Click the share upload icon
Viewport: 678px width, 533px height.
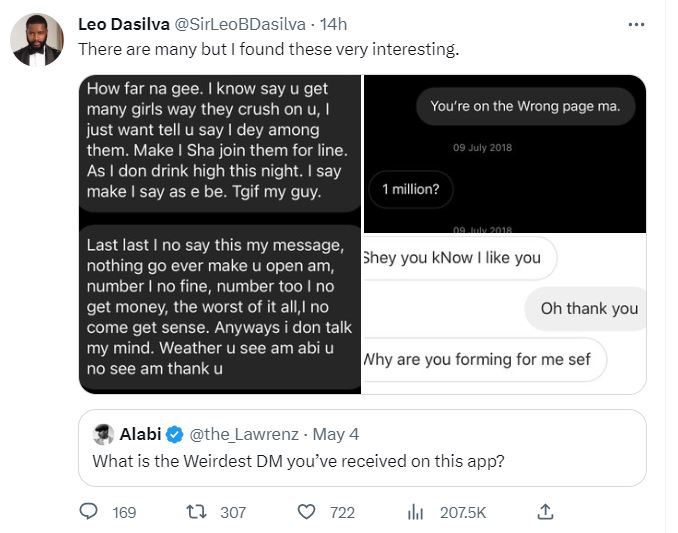click(x=545, y=512)
